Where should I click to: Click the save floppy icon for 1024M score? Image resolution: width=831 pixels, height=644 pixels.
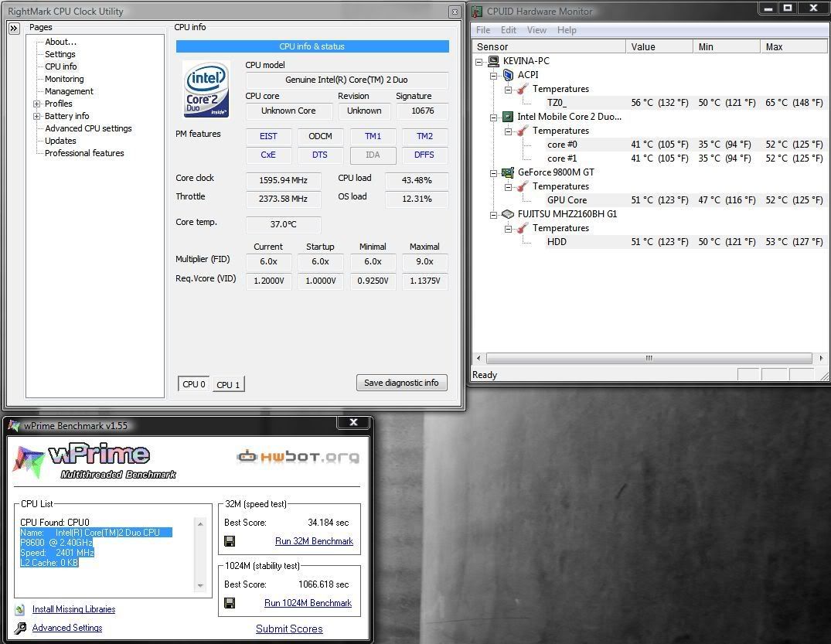[230, 603]
